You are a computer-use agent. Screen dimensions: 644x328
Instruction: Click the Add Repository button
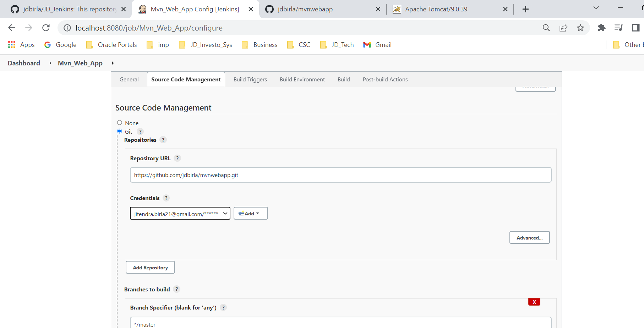[x=150, y=268]
